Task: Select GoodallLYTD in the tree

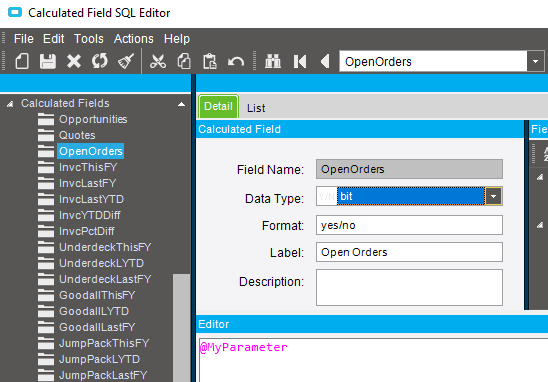Action: tap(94, 311)
